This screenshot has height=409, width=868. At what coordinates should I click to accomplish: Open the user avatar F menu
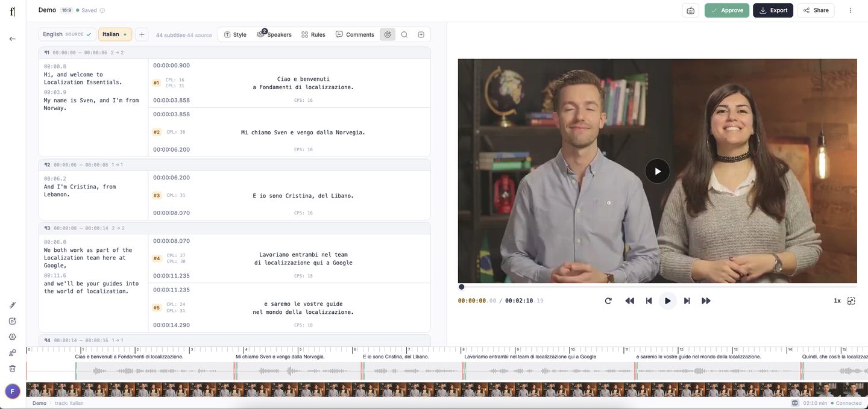pos(13,392)
